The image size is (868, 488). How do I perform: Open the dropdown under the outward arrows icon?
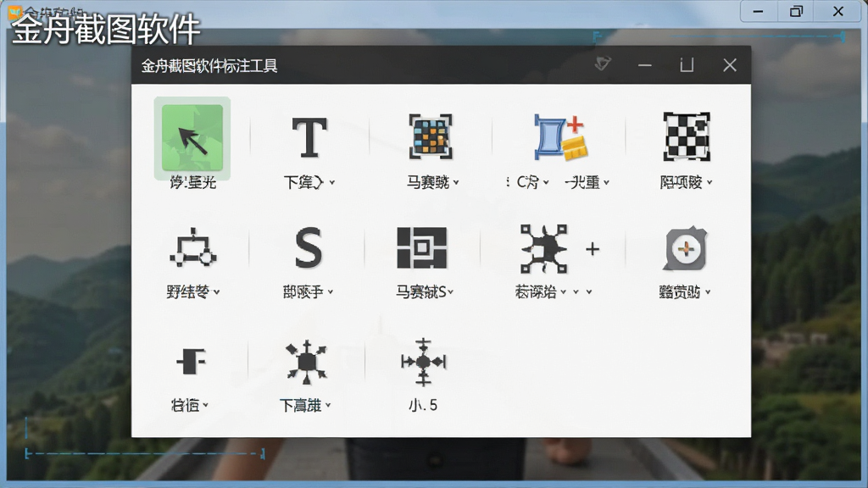coord(328,405)
